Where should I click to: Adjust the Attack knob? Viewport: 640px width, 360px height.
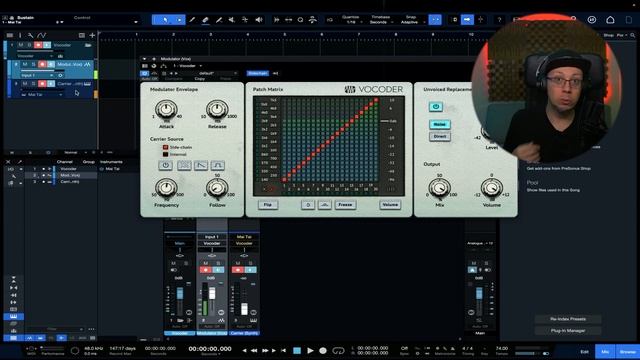pos(166,110)
